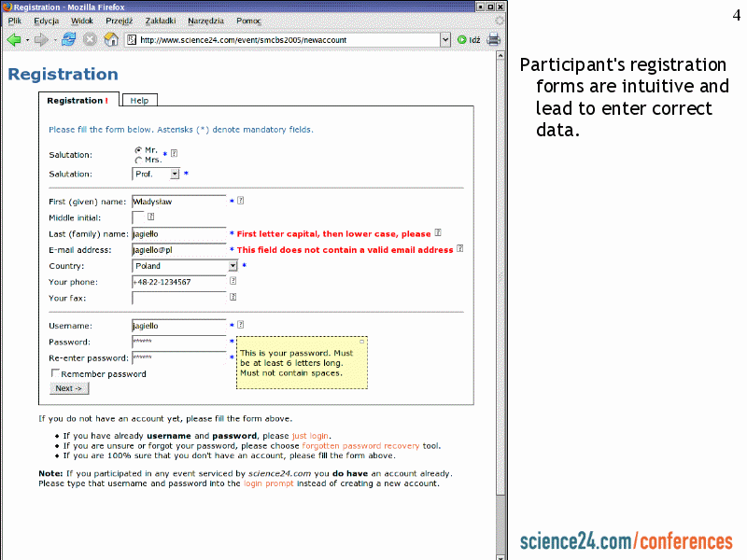Viewport: 747px width, 560px height.
Task: Click help icon beside First name field
Action: click(x=241, y=200)
